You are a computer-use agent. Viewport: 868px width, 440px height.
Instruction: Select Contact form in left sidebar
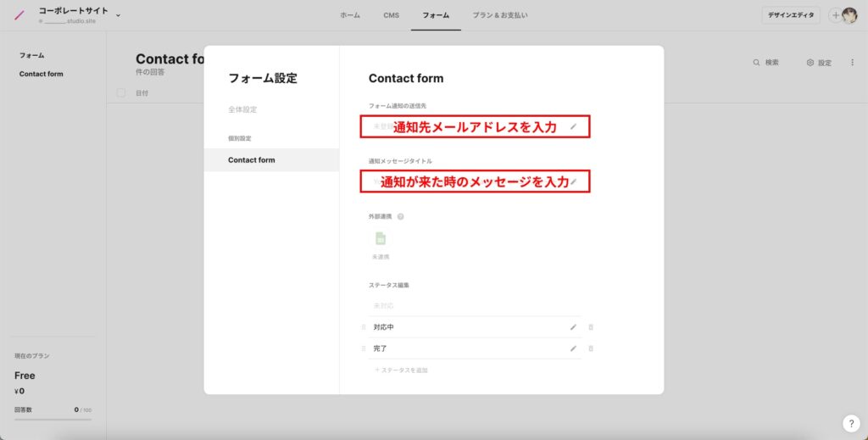41,74
